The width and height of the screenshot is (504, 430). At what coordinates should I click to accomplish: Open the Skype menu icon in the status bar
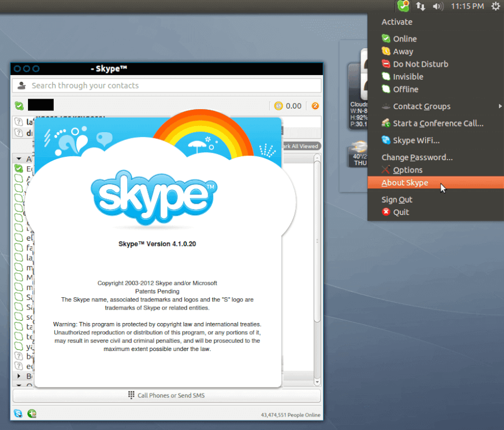point(18,414)
